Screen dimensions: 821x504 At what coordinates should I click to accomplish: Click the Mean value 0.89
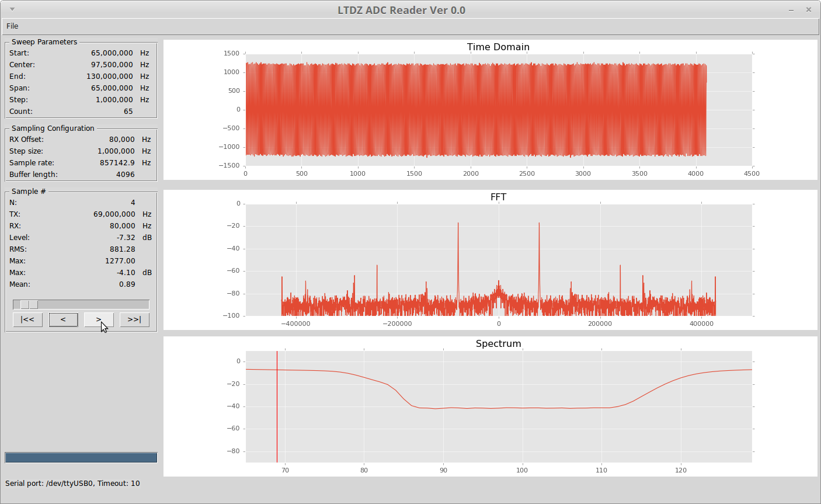[127, 284]
